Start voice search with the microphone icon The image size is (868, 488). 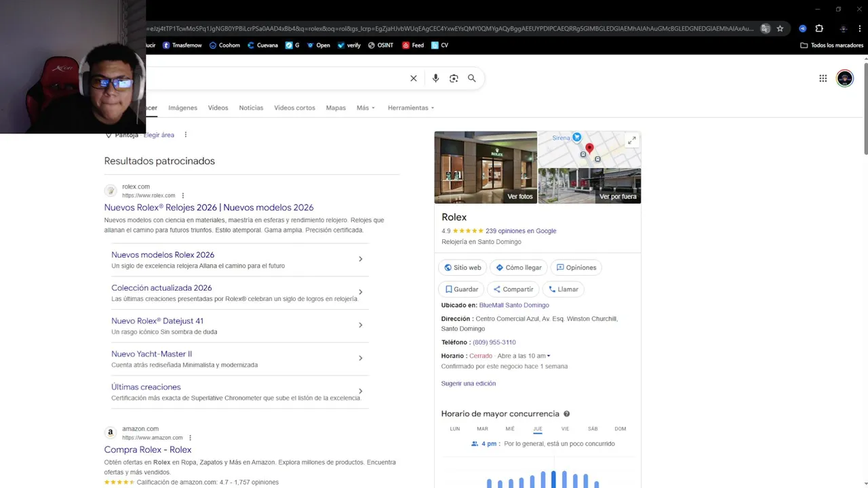[435, 79]
